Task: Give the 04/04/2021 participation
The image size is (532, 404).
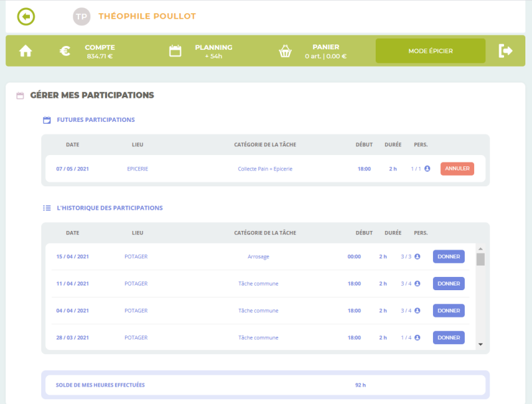Action: tap(448, 311)
